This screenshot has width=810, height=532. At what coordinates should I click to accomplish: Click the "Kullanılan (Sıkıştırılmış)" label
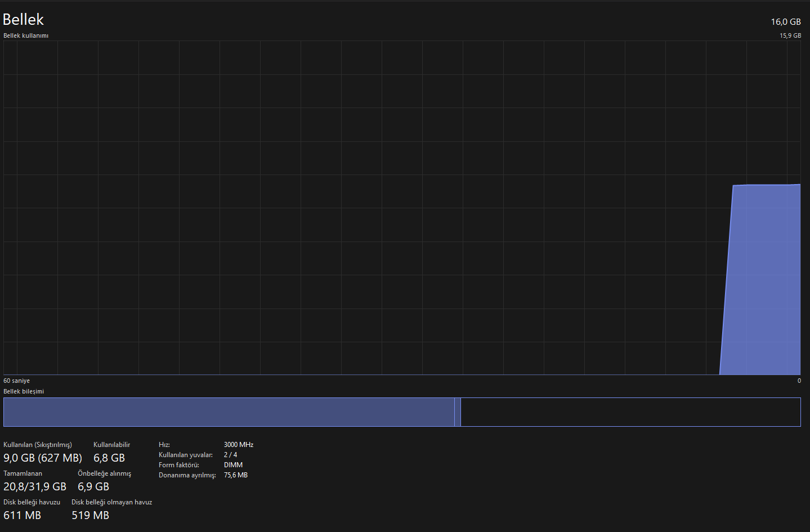pyautogui.click(x=38, y=445)
